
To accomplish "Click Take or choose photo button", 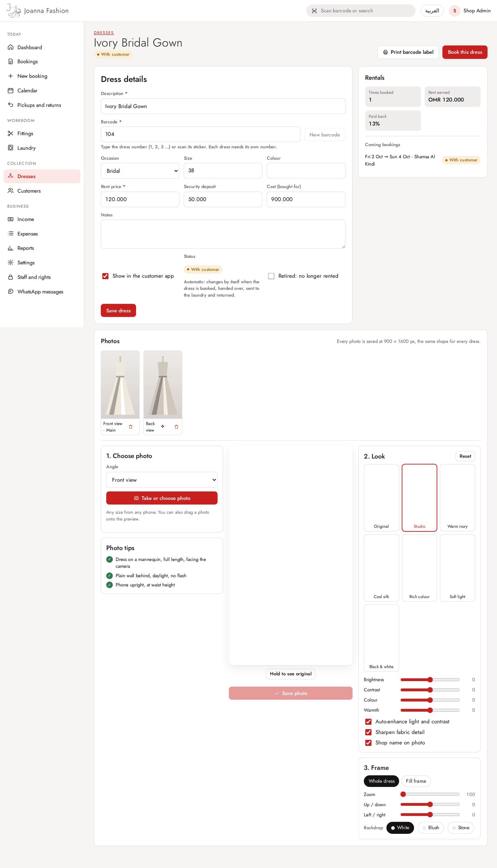I will pos(162,498).
